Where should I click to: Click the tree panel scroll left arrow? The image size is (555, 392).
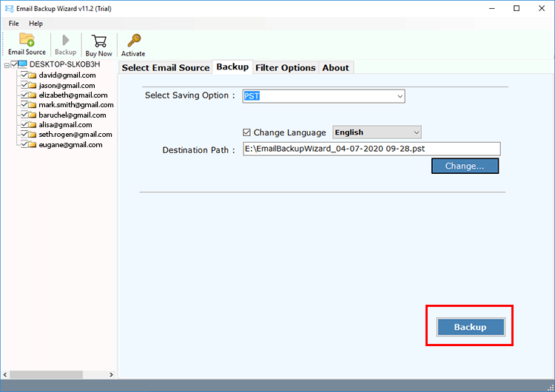(5, 375)
